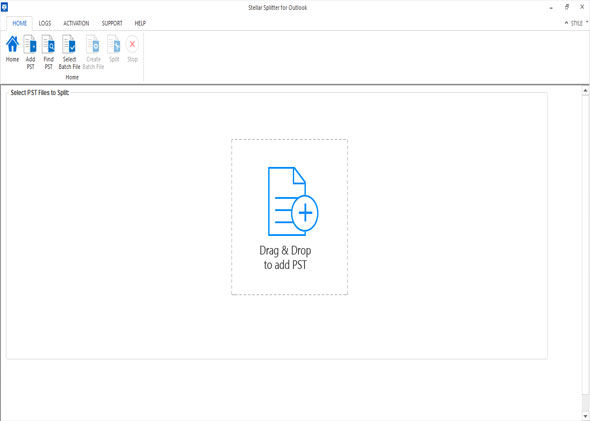Collapse the ribbon using the caret

click(566, 23)
